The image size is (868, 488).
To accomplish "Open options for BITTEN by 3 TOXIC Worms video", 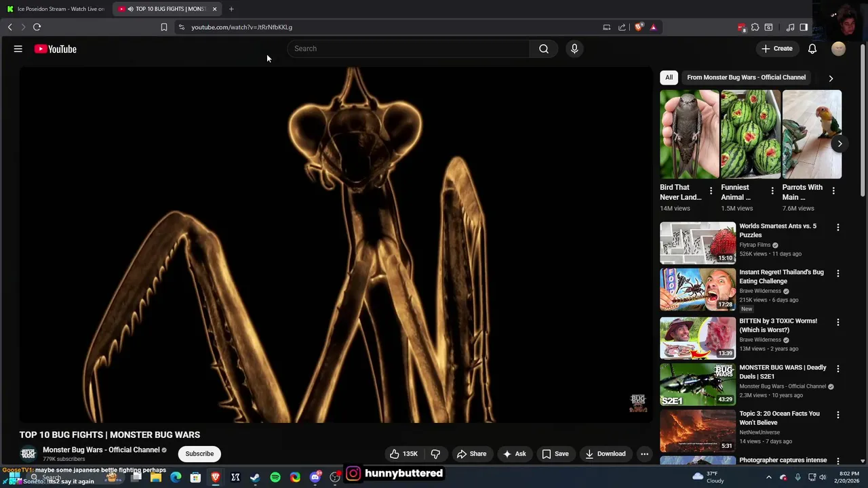I will [x=837, y=323].
